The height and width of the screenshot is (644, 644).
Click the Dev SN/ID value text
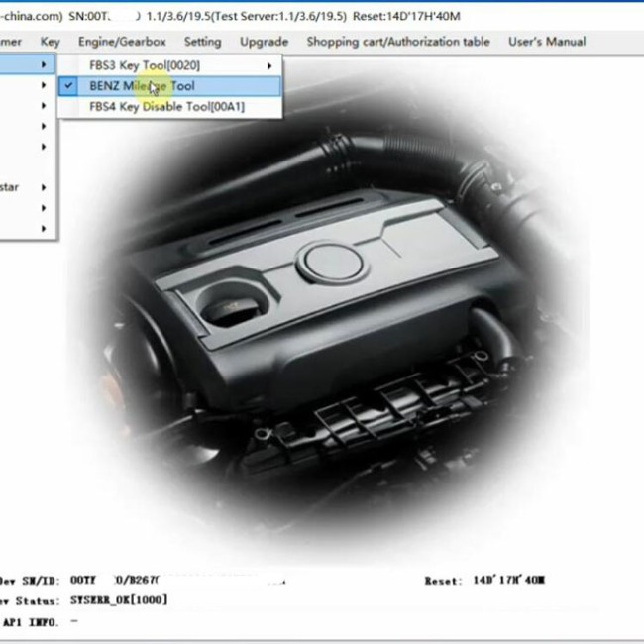114,580
